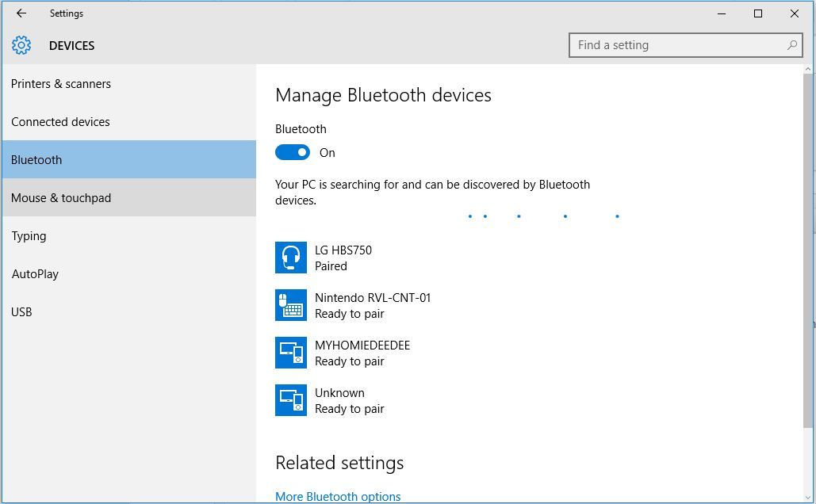Switch to Connected devices
The image size is (816, 504).
60,121
